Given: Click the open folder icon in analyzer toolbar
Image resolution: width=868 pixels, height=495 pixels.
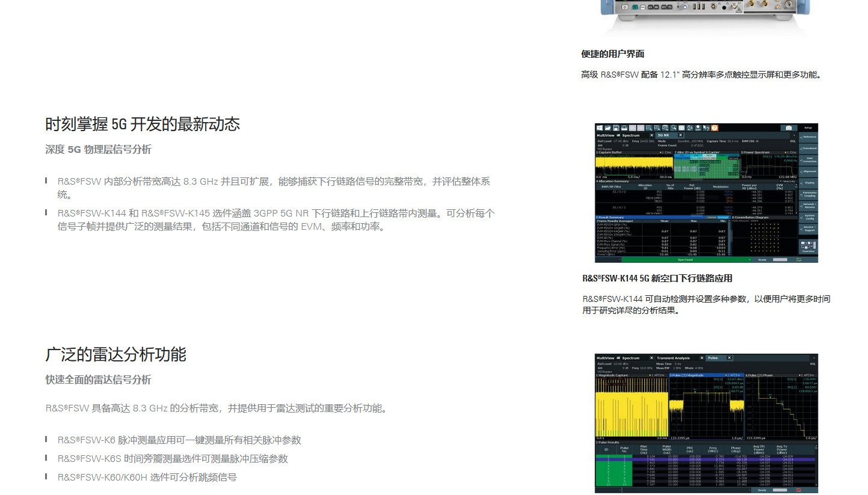Looking at the screenshot, I should [608, 128].
